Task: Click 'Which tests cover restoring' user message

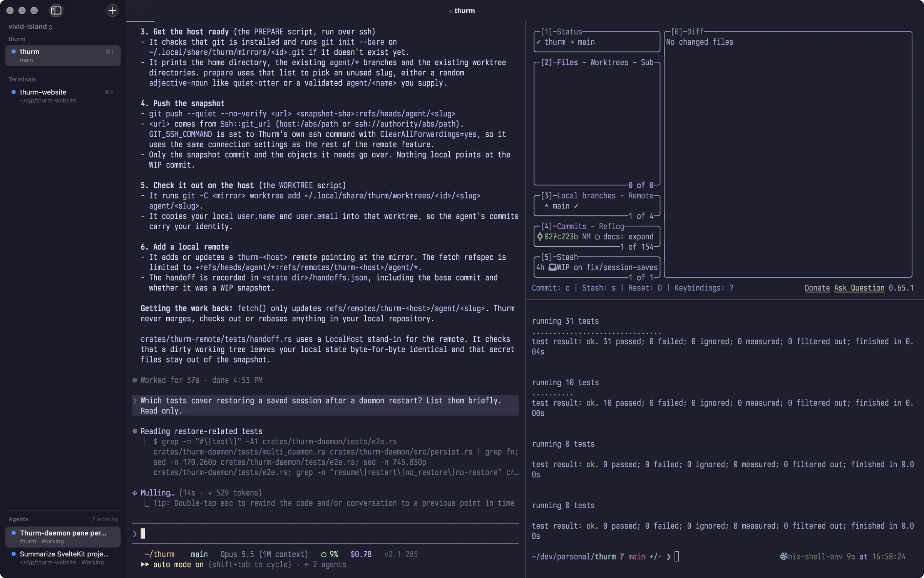Action: [325, 405]
